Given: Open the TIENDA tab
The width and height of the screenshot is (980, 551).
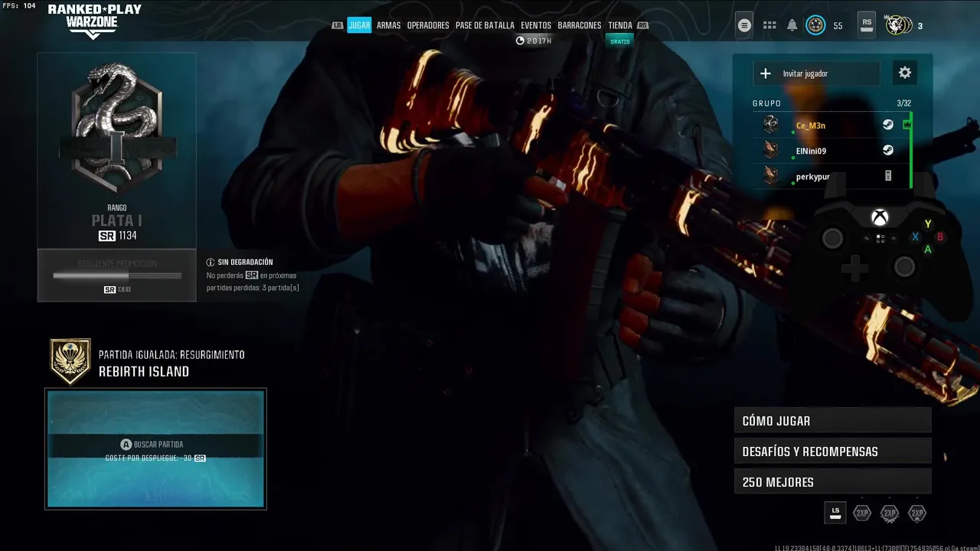Looking at the screenshot, I should coord(620,25).
